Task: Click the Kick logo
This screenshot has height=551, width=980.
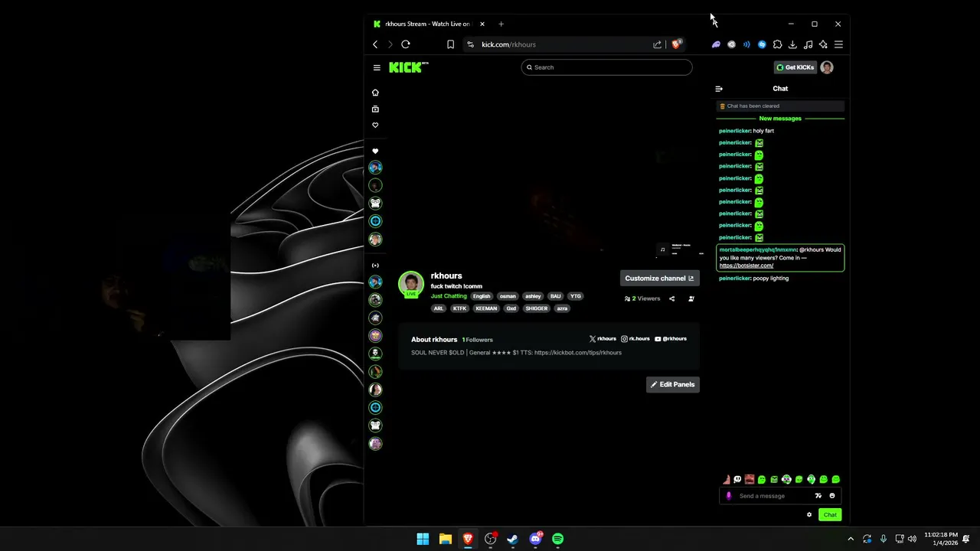Action: pos(408,67)
